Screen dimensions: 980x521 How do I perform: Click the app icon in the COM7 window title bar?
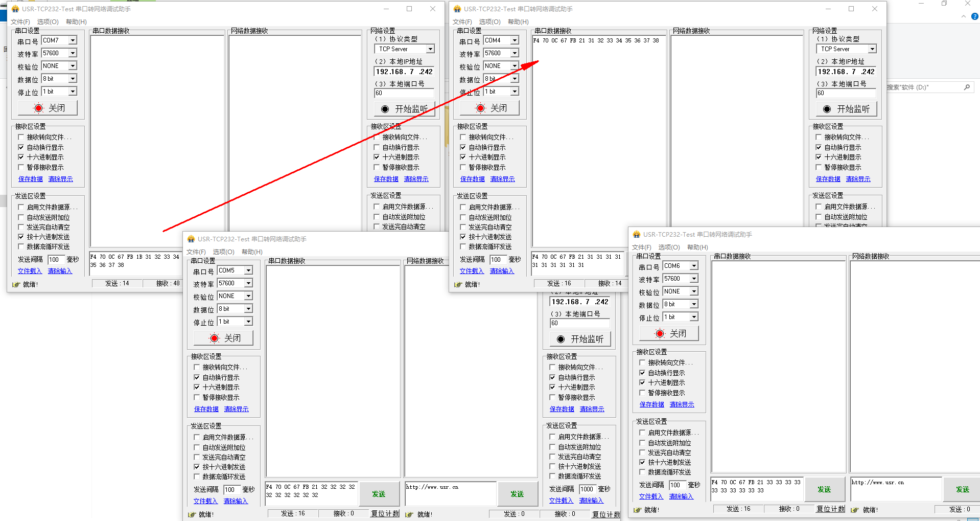pyautogui.click(x=15, y=9)
